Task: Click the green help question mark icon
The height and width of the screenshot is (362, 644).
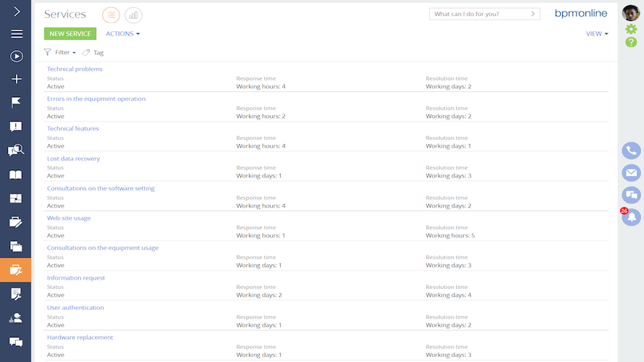Action: [631, 42]
